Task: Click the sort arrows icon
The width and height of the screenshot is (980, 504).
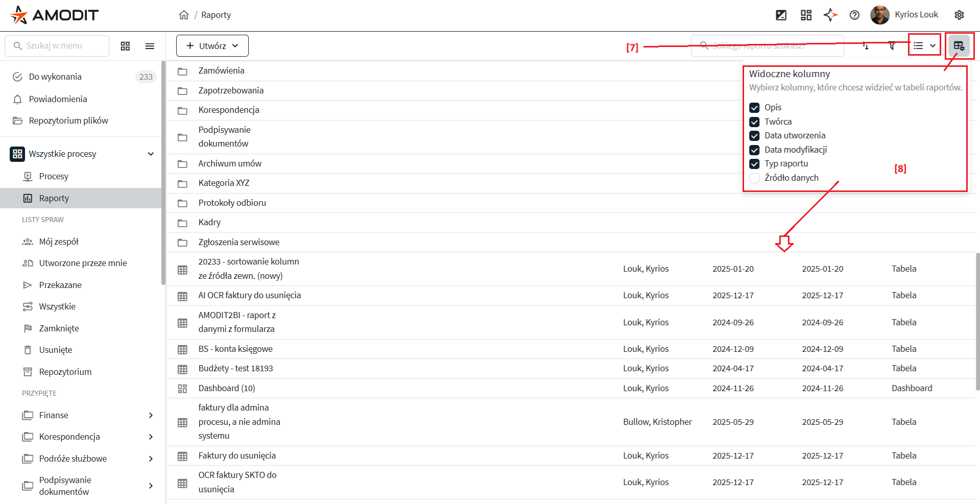Action: coord(866,46)
